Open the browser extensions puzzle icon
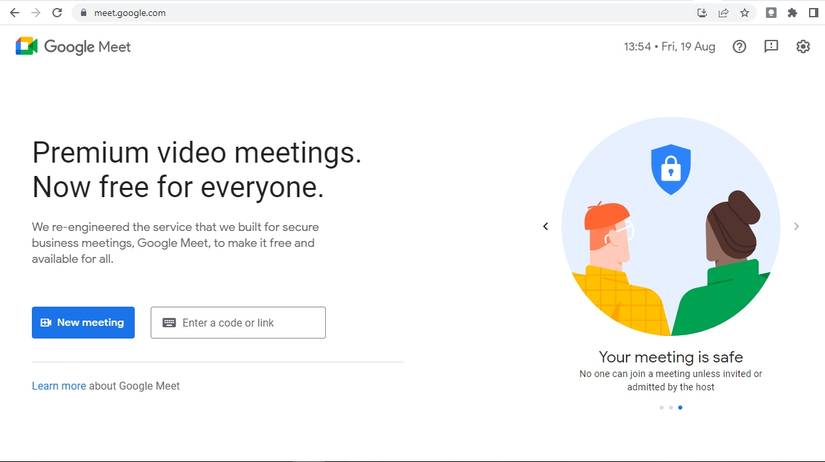Image resolution: width=825 pixels, height=462 pixels. click(792, 13)
